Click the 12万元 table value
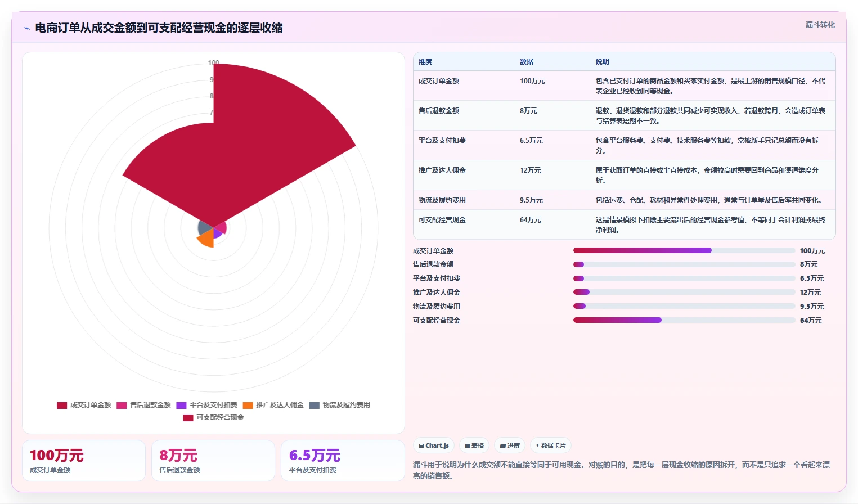The height and width of the screenshot is (504, 858). pos(530,170)
